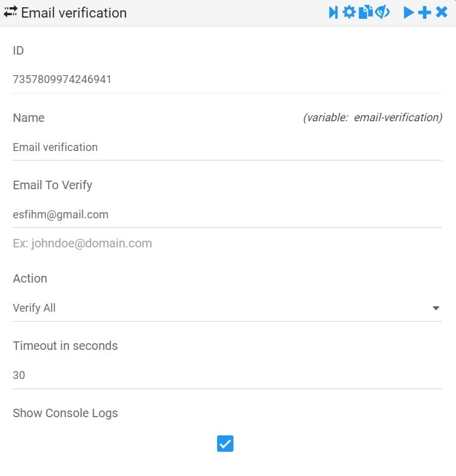Uncheck the Show Console Logs checkbox

(x=225, y=443)
